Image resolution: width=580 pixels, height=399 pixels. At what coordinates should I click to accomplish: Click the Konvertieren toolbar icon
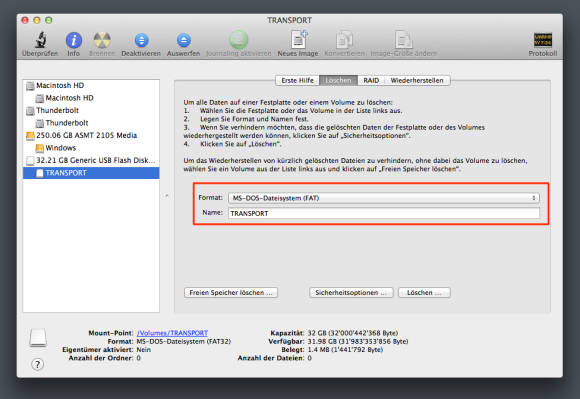(344, 40)
